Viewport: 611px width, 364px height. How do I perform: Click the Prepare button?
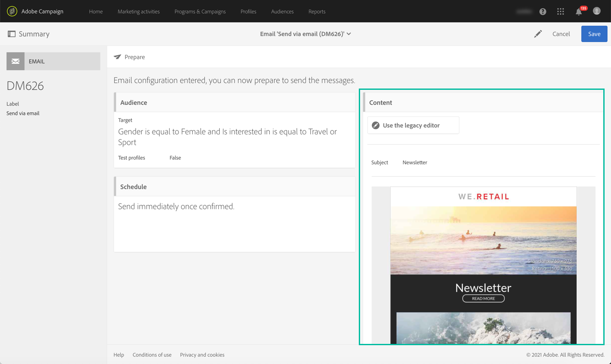coord(129,57)
